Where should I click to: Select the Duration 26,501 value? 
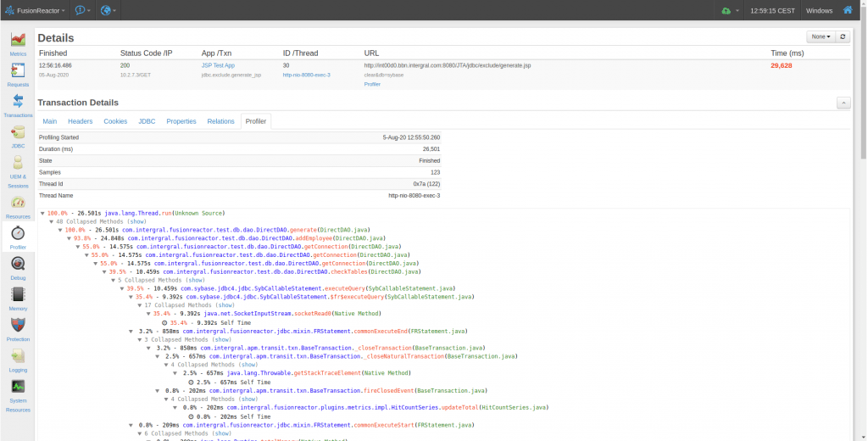(431, 149)
